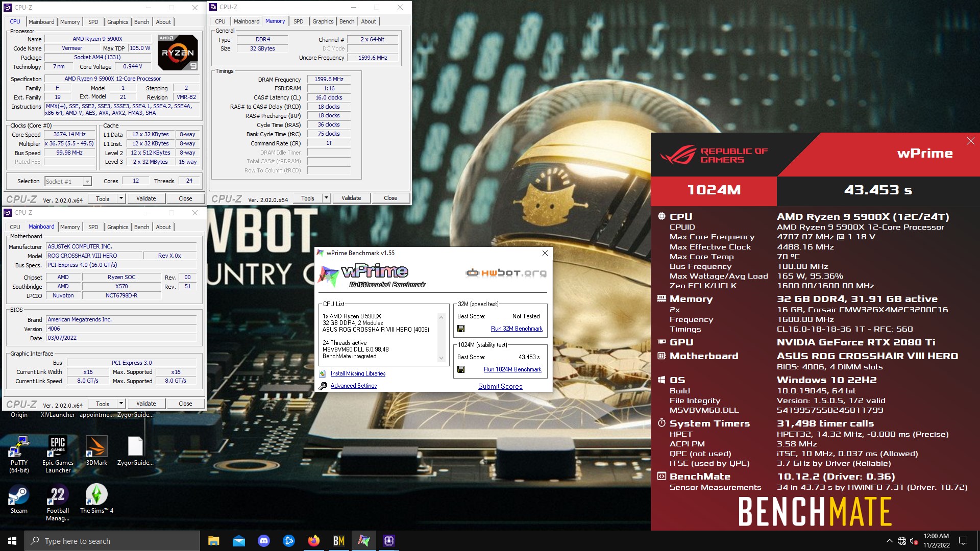Open the Advanced Settings link
The width and height of the screenshot is (980, 551).
tap(353, 386)
